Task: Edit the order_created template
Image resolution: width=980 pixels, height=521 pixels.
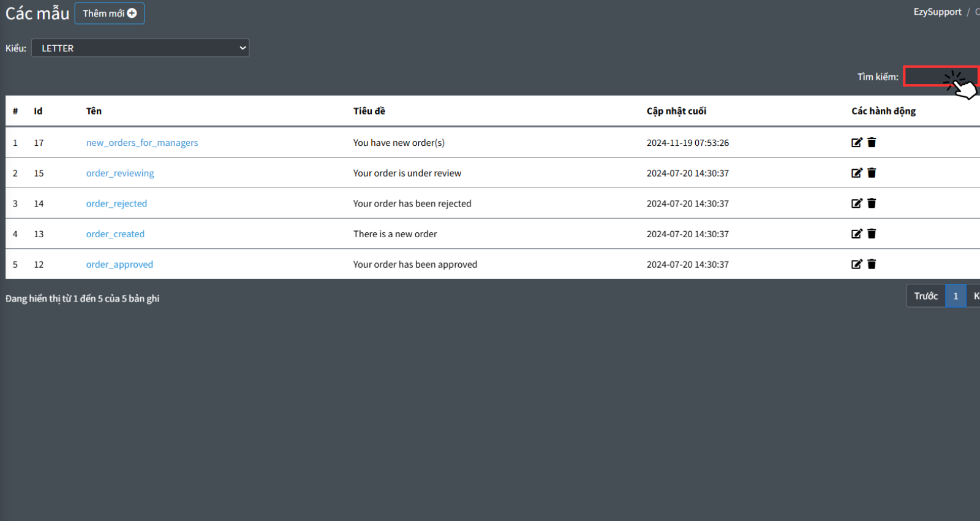Action: coord(856,234)
